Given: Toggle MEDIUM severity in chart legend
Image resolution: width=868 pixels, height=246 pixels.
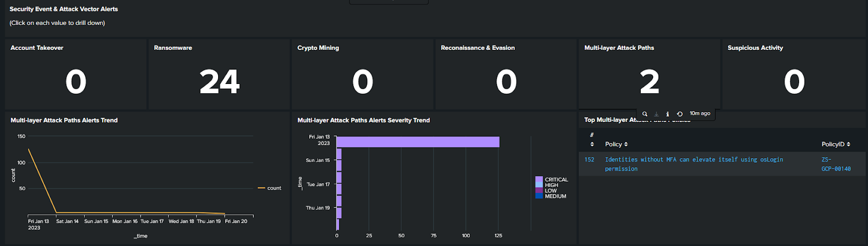Looking at the screenshot, I should [x=556, y=196].
